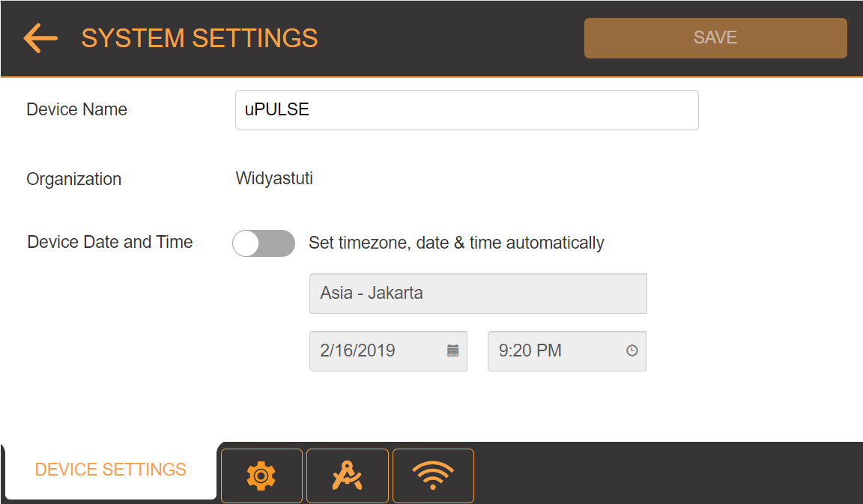Open the Asia - Jakarta timezone dropdown

478,294
